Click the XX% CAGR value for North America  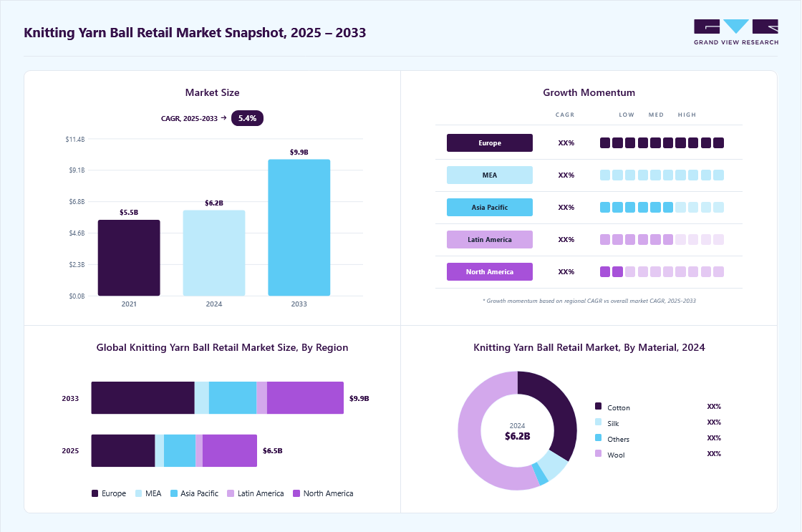[566, 271]
